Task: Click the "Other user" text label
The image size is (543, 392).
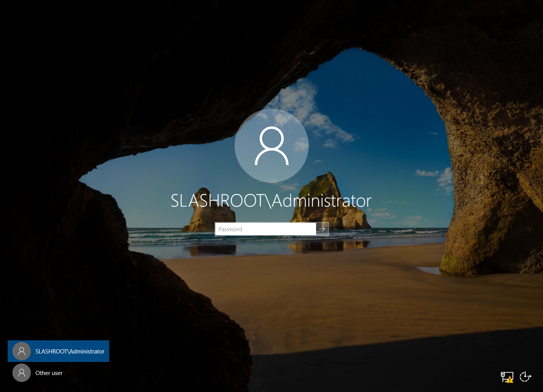Action: point(49,373)
